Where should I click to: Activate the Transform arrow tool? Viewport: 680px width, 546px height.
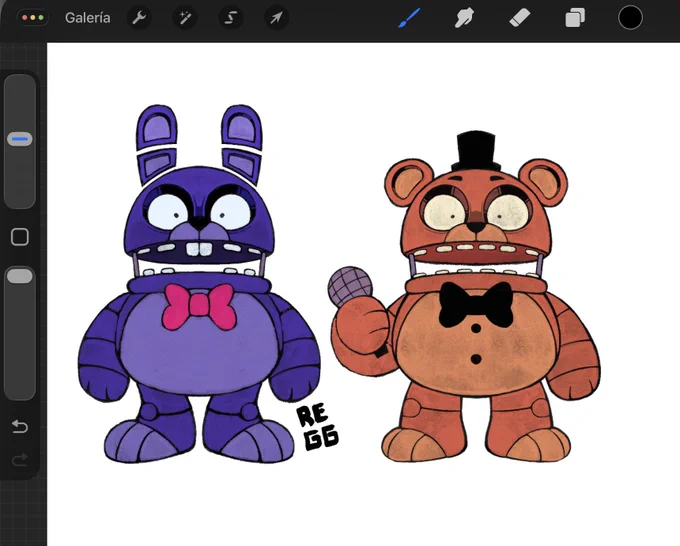[x=276, y=18]
